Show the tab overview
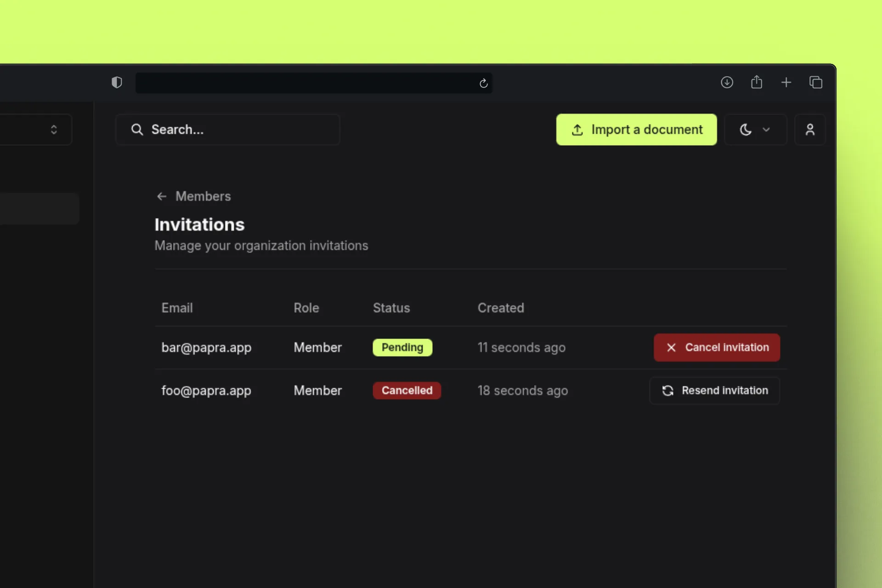The height and width of the screenshot is (588, 882). (816, 82)
